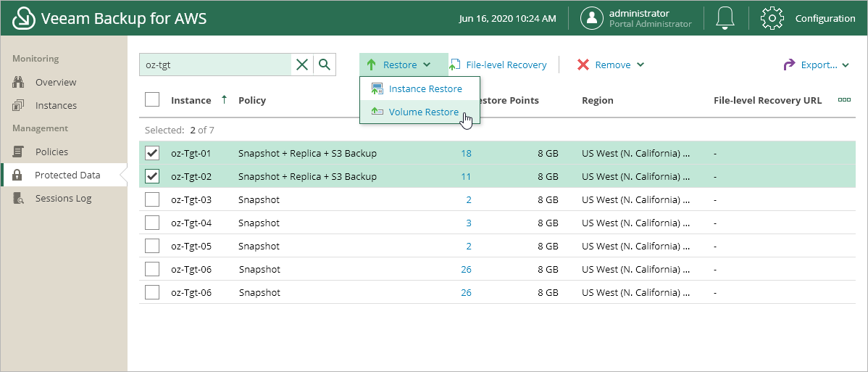Toggle the select-all header checkbox
The image size is (868, 372).
(x=151, y=100)
